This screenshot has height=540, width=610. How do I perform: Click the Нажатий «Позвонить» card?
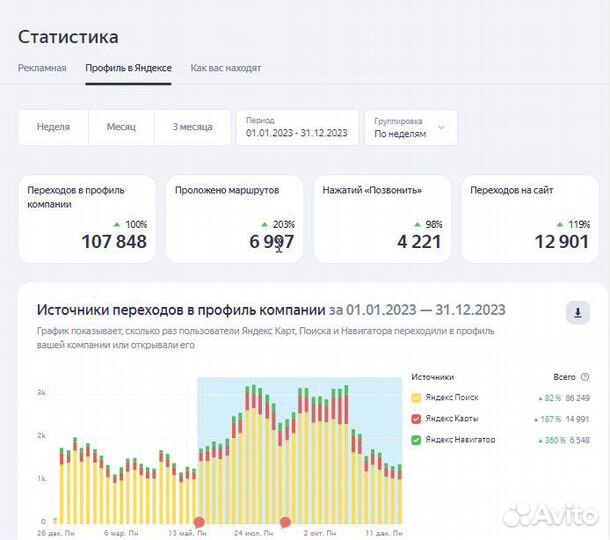click(x=382, y=219)
